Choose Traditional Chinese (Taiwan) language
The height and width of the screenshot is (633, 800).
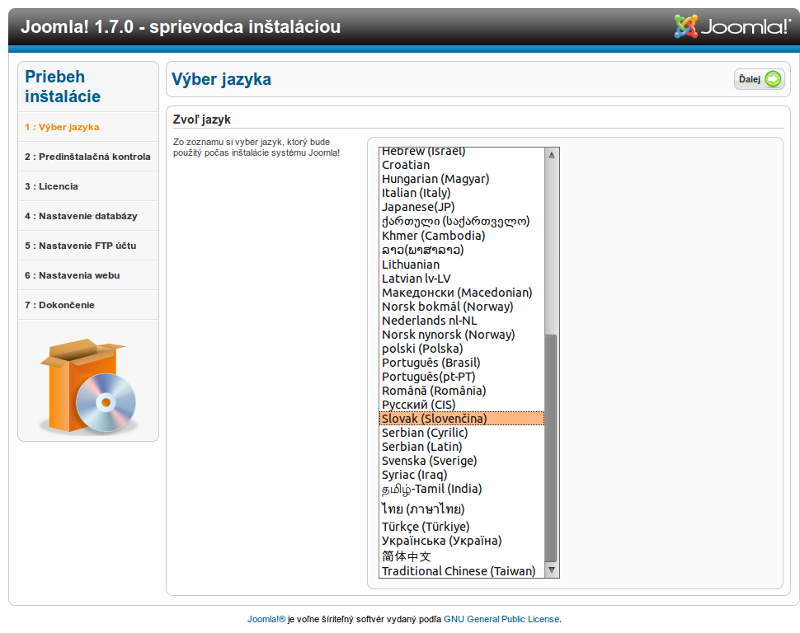[x=462, y=571]
